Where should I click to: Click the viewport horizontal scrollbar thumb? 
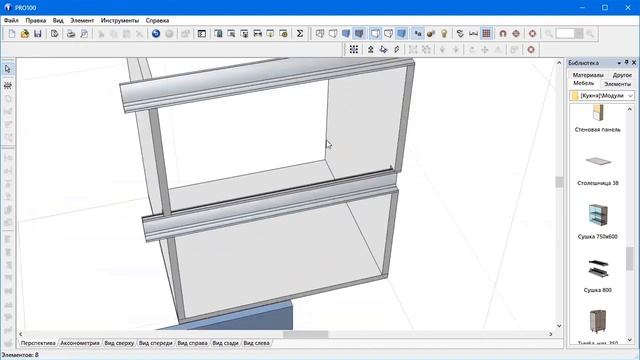click(305, 334)
